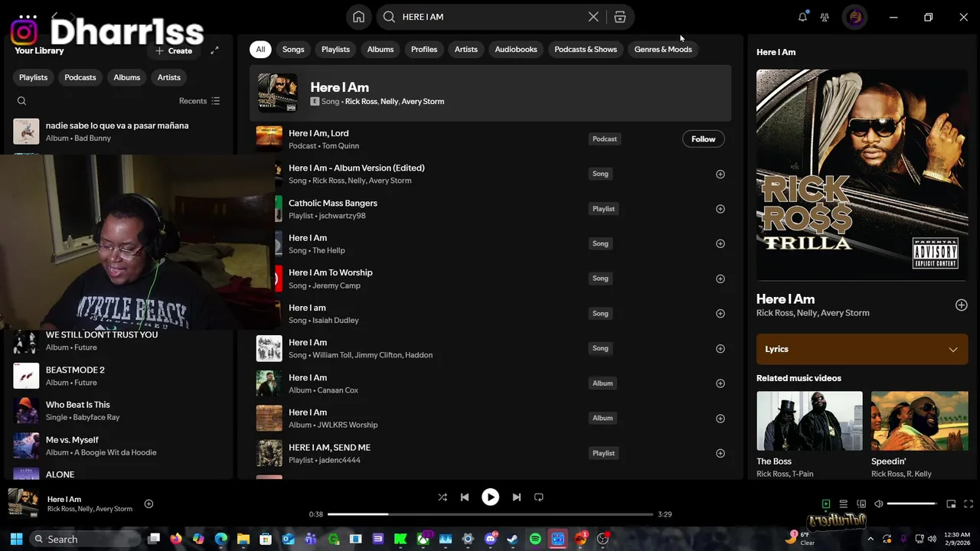
Task: Toggle the Artists library filter
Action: pos(169,77)
